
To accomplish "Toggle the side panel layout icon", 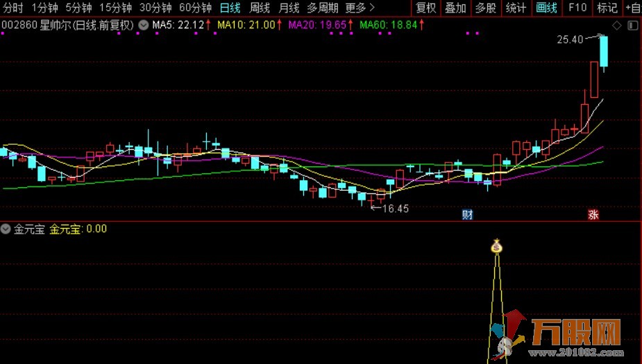I will pos(632,26).
